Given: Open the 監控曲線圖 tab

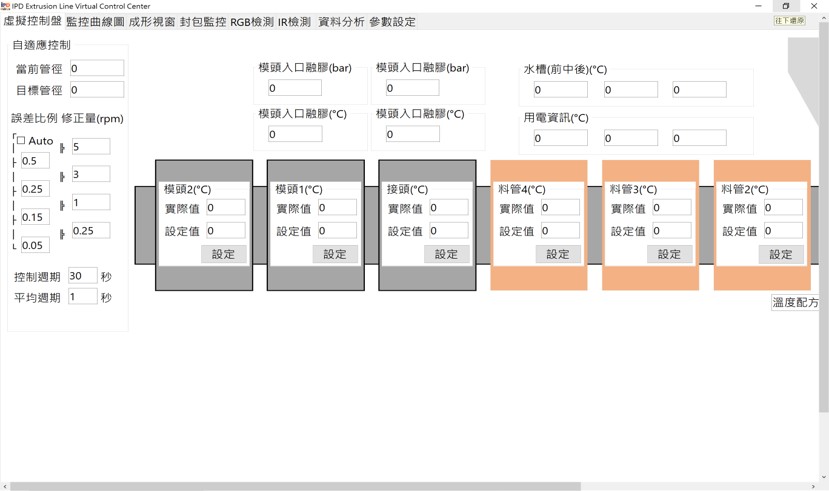Looking at the screenshot, I should [x=95, y=22].
